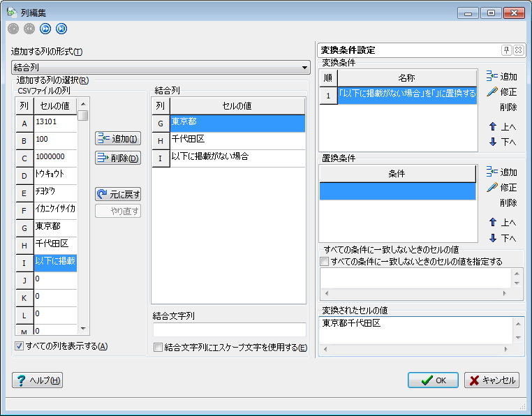Move replacement condition down with 下へ
The width and height of the screenshot is (532, 416).
coord(502,238)
